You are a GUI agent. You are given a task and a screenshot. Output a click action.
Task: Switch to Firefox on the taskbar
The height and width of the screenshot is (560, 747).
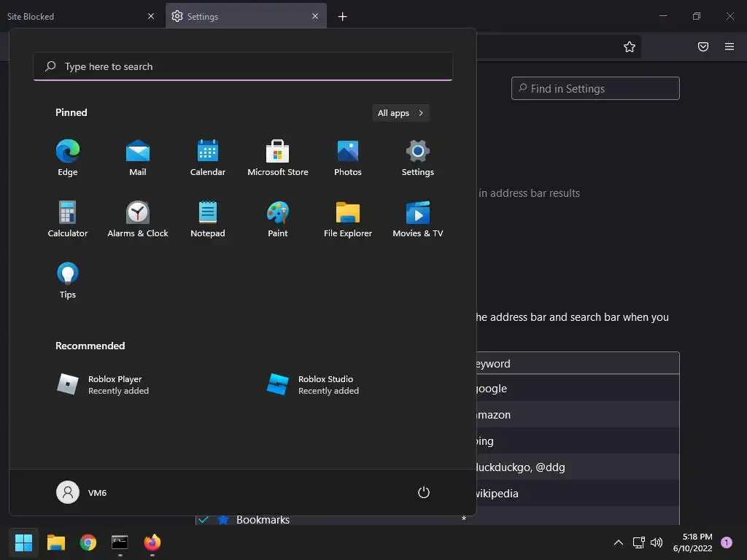pos(152,542)
